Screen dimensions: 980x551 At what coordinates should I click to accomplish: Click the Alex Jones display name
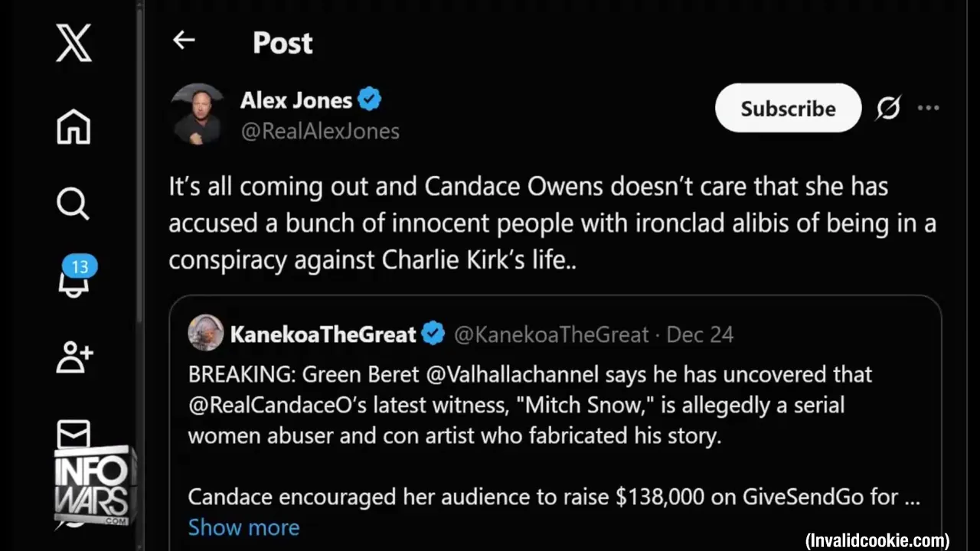[x=296, y=99]
